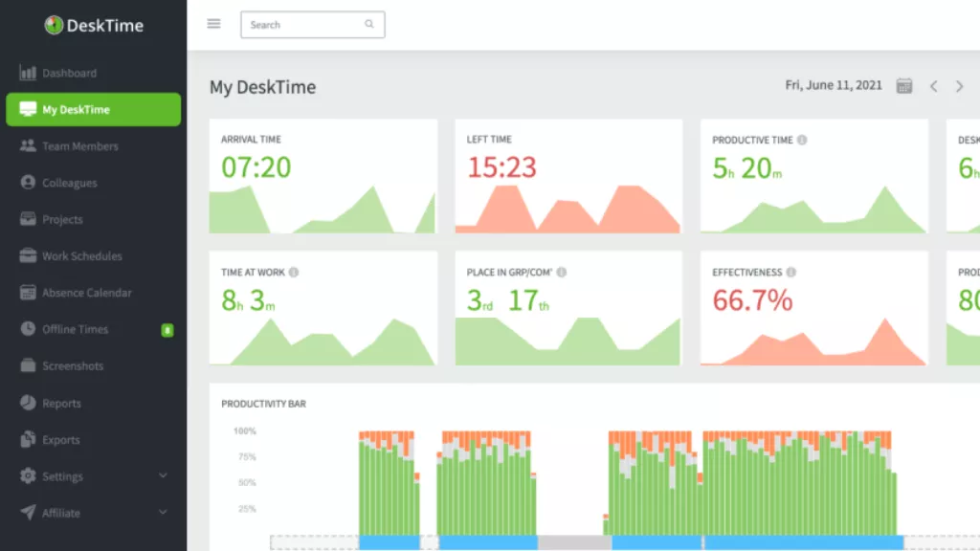Viewport: 980px width, 551px height.
Task: Click the My DeskTime page title
Action: 262,87
